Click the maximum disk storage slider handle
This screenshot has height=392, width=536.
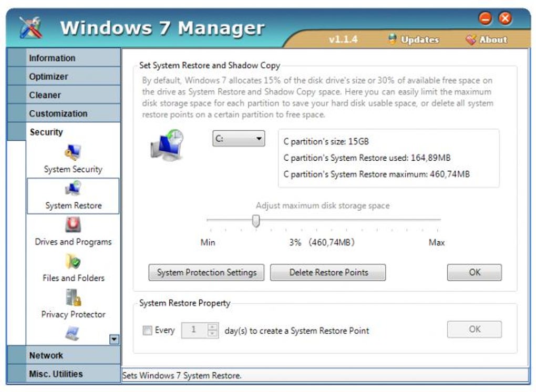256,221
